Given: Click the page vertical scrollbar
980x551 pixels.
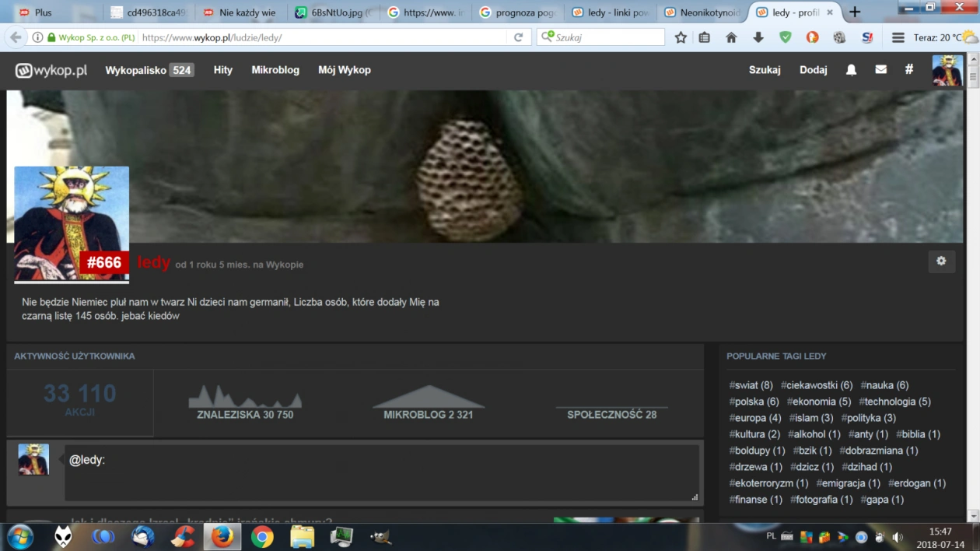Looking at the screenshot, I should coord(973,296).
